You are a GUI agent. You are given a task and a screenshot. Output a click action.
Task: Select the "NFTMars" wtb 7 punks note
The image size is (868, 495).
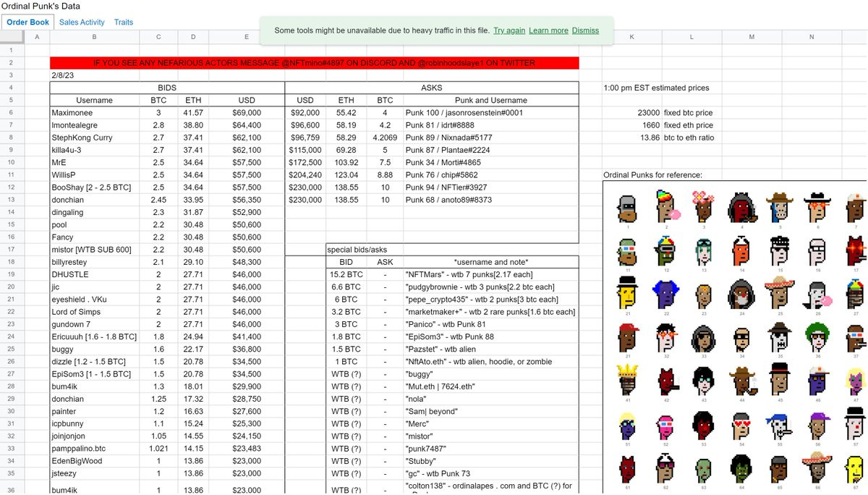491,275
